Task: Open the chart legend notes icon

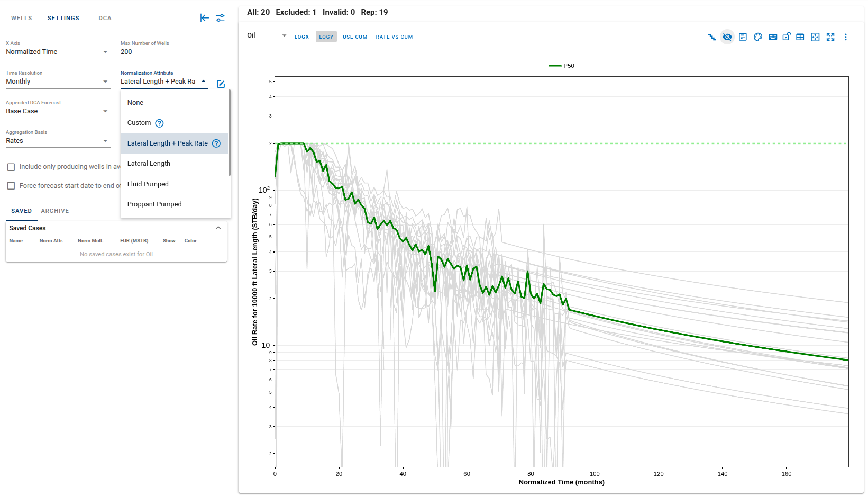Action: coord(743,37)
